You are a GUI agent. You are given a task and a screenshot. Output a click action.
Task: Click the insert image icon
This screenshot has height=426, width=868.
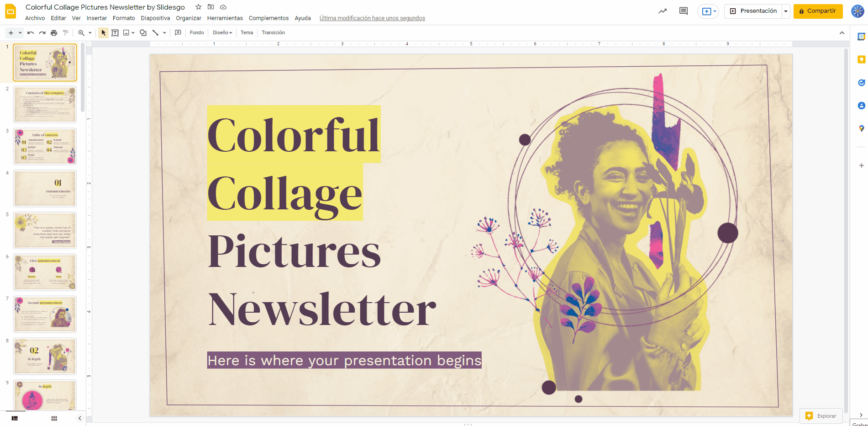[x=126, y=33]
